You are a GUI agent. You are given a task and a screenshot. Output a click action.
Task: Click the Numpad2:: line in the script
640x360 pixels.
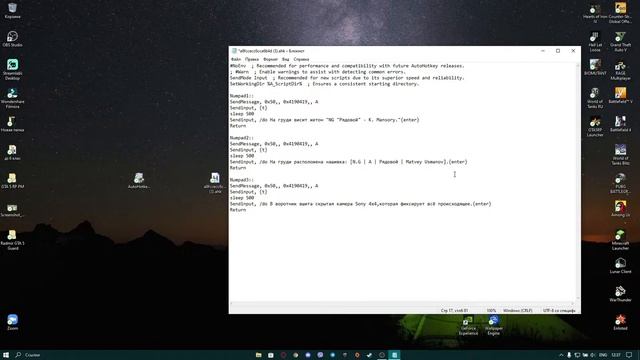point(242,138)
